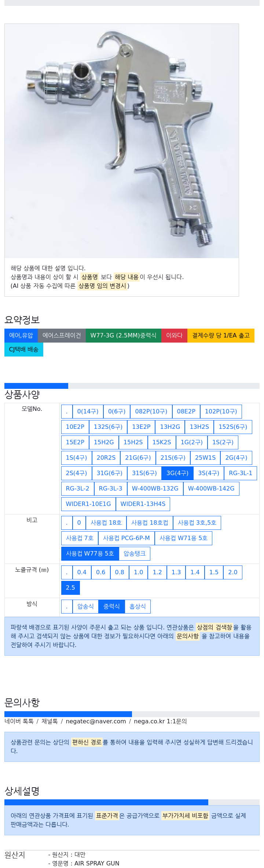The image size is (264, 868).
Task: Select the 압송탱크 option
Action: pyautogui.click(x=134, y=554)
